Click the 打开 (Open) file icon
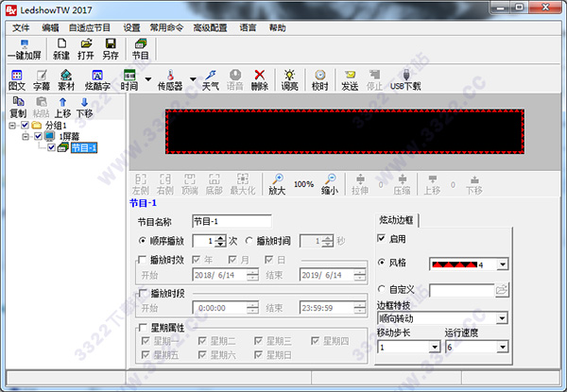 86,48
